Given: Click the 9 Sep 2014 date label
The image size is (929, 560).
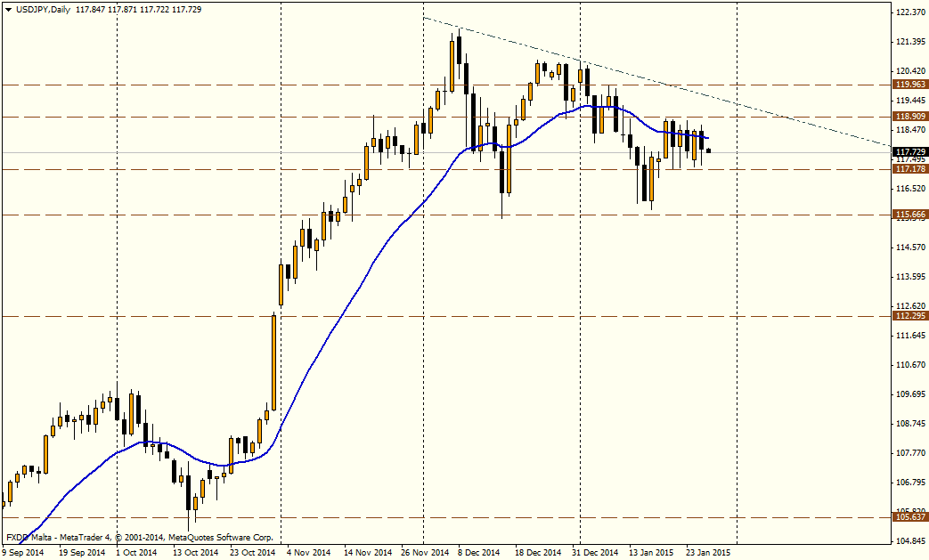Looking at the screenshot, I should pyautogui.click(x=23, y=553).
